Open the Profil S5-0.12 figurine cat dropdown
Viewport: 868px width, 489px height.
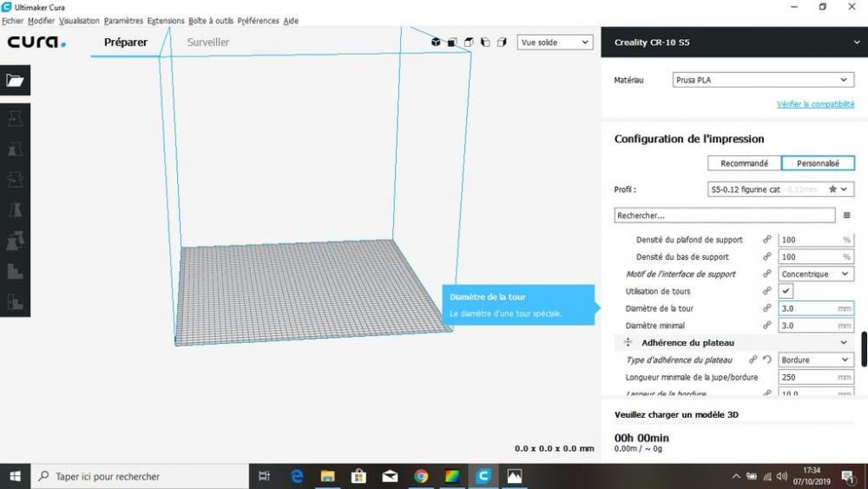click(x=780, y=189)
